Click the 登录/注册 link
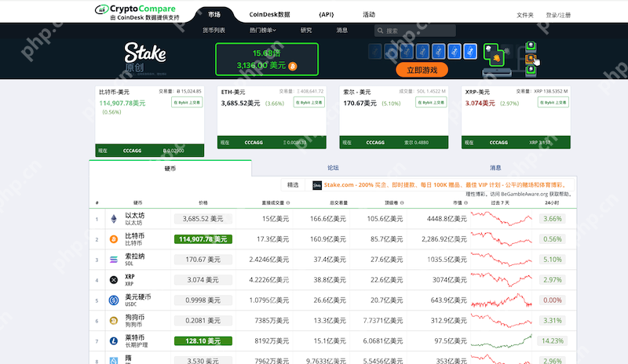 558,15
